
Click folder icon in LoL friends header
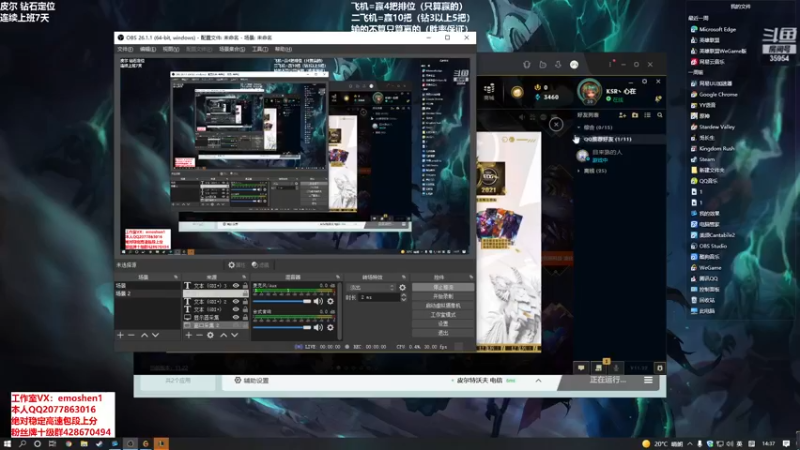[635, 115]
